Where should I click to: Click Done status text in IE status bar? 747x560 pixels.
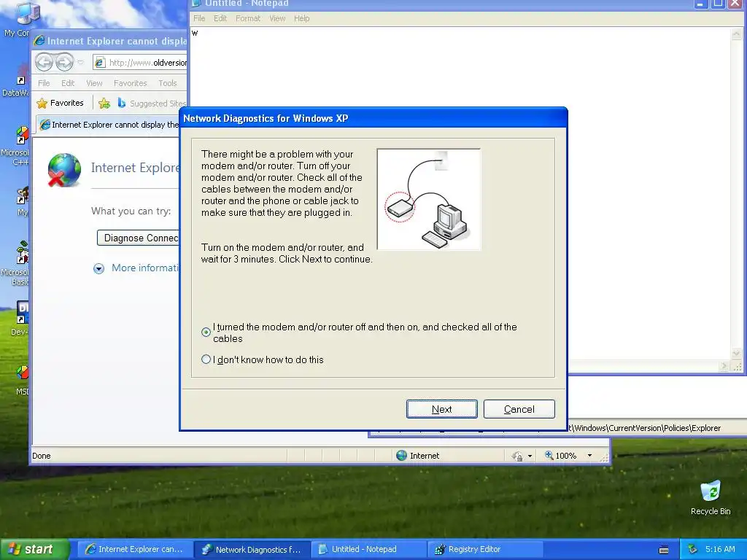click(x=42, y=456)
